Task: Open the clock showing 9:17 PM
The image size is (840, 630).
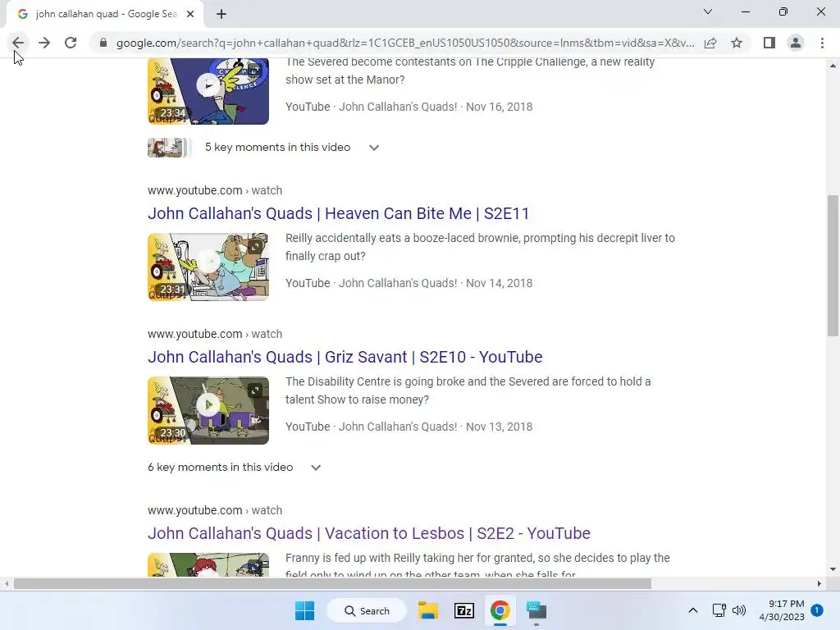Action: [782, 610]
